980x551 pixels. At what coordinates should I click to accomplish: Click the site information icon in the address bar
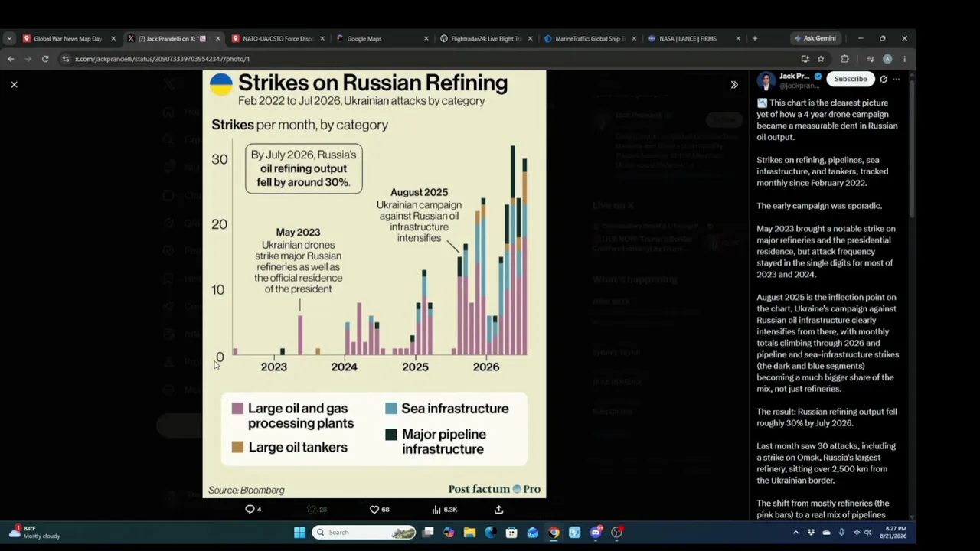tap(66, 59)
